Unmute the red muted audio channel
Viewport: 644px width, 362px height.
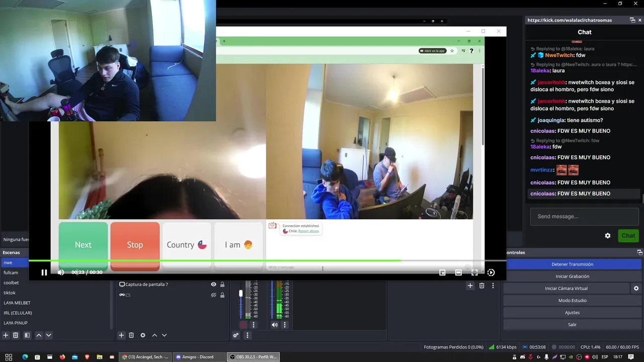click(x=244, y=325)
